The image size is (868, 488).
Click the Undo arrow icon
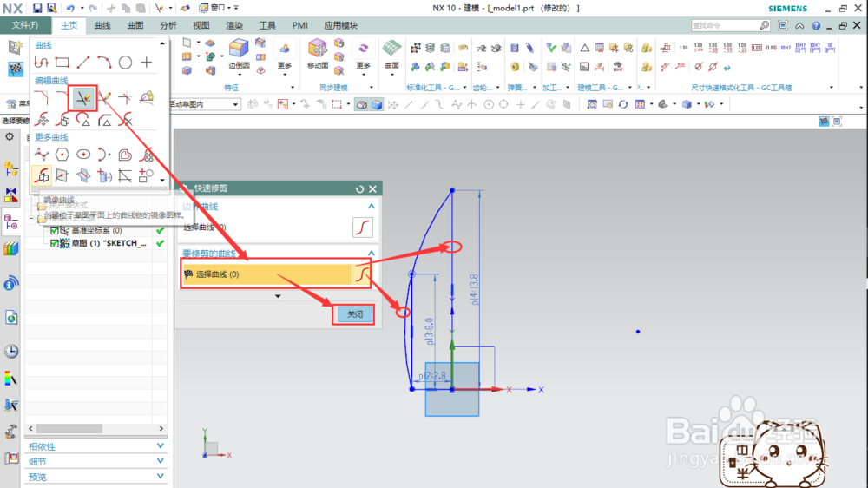coord(70,9)
